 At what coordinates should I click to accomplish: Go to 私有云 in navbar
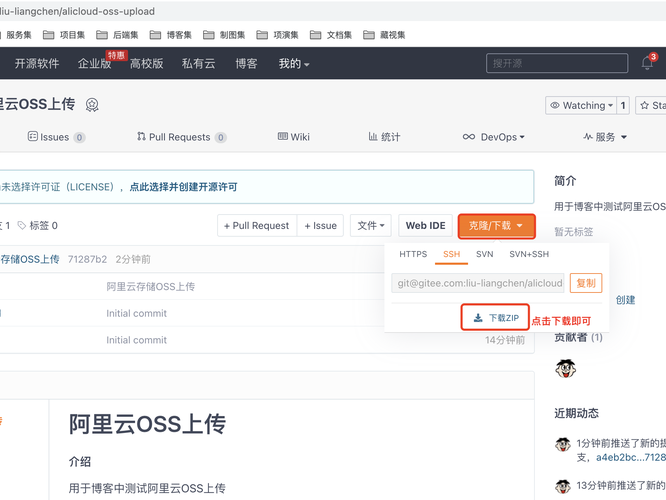click(198, 64)
